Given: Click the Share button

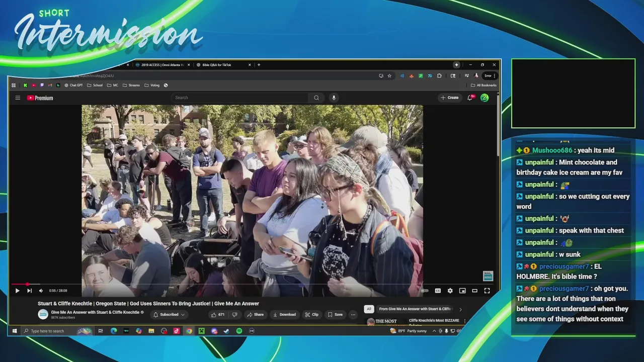Looking at the screenshot, I should click(255, 315).
